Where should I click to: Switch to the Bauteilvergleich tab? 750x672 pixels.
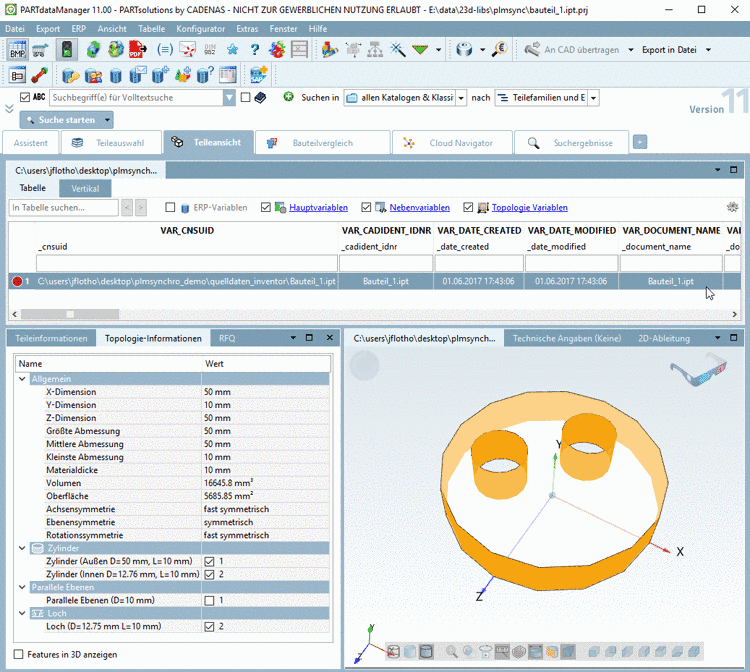321,143
